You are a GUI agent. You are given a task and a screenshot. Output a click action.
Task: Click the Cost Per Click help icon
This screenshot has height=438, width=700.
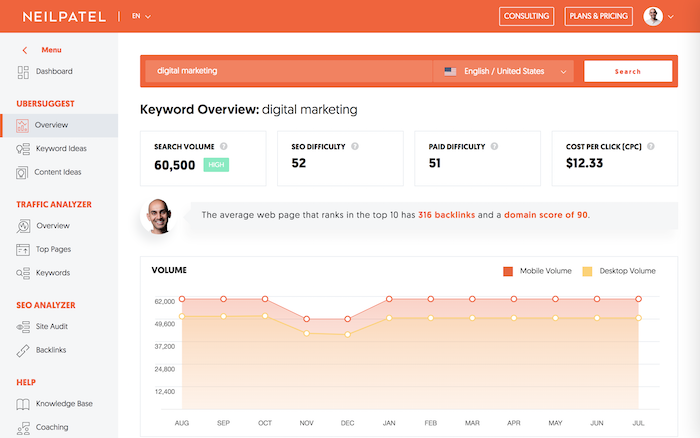click(x=651, y=146)
